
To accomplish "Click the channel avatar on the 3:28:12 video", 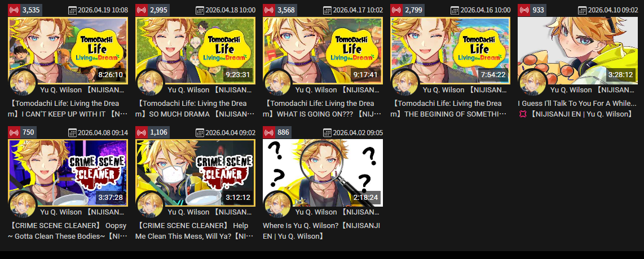I will click(533, 83).
